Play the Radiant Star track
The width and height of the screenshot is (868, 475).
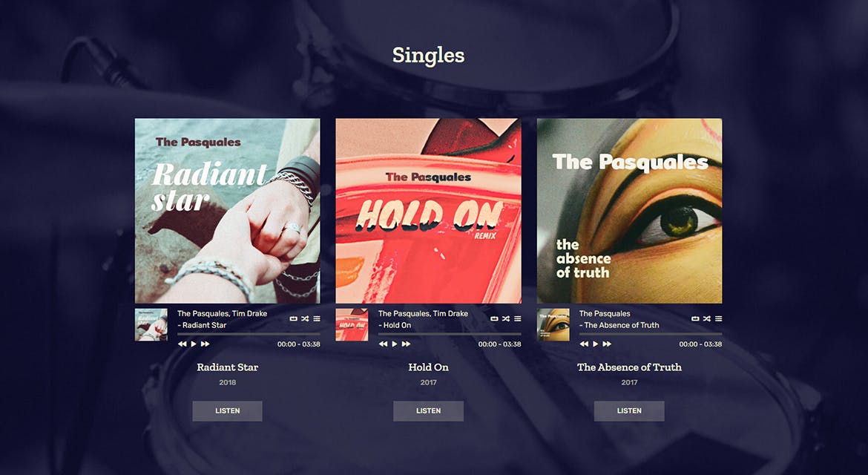click(194, 344)
